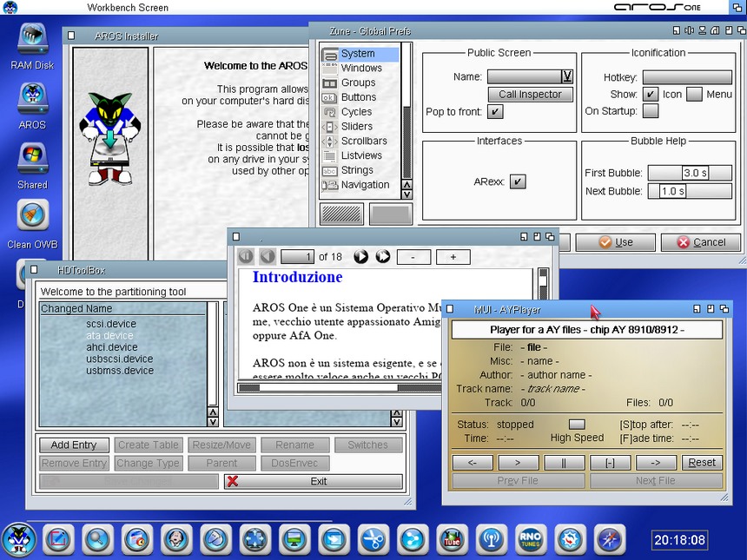Toggle Show Menu checkbox in Iconification
The width and height of the screenshot is (747, 560).
pos(694,95)
